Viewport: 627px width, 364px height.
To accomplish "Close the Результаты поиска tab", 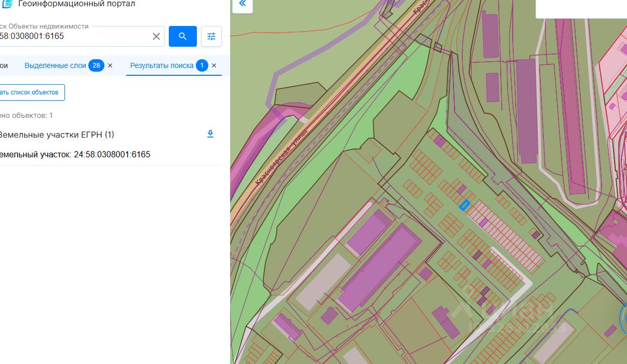I will click(x=214, y=66).
